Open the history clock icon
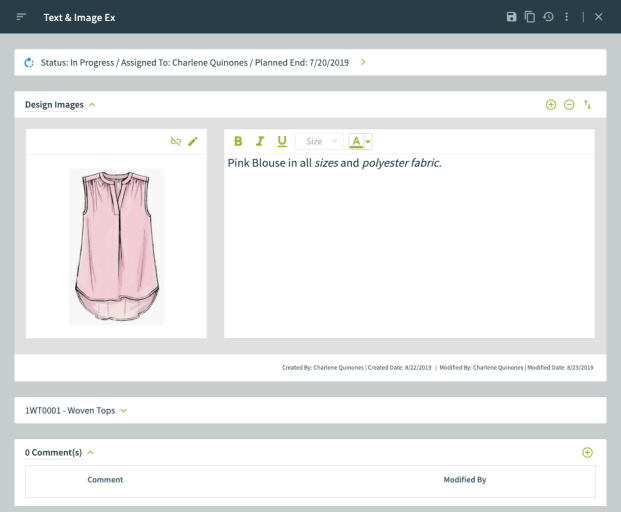 click(x=548, y=17)
